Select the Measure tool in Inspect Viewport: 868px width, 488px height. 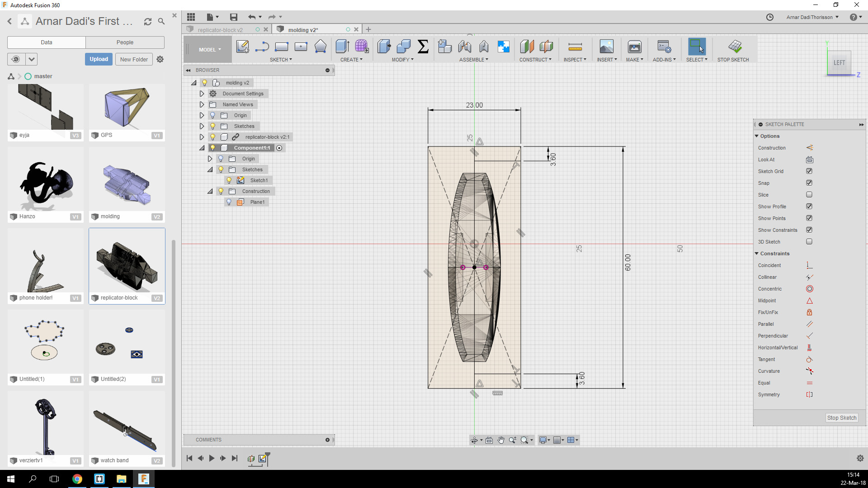pos(575,47)
